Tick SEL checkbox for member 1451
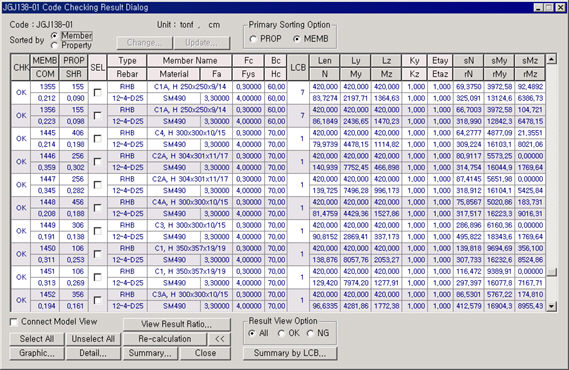This screenshot has width=569, height=370. point(97,277)
